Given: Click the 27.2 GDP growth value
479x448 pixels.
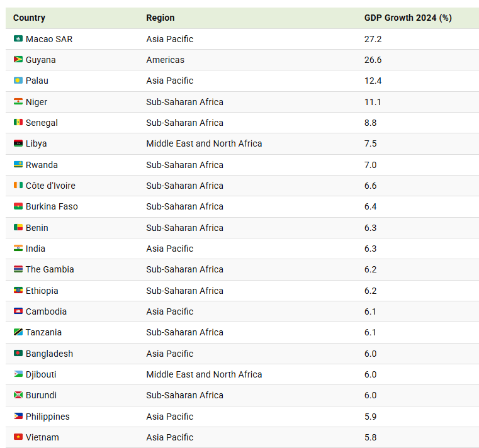Looking at the screenshot, I should pos(373,39).
